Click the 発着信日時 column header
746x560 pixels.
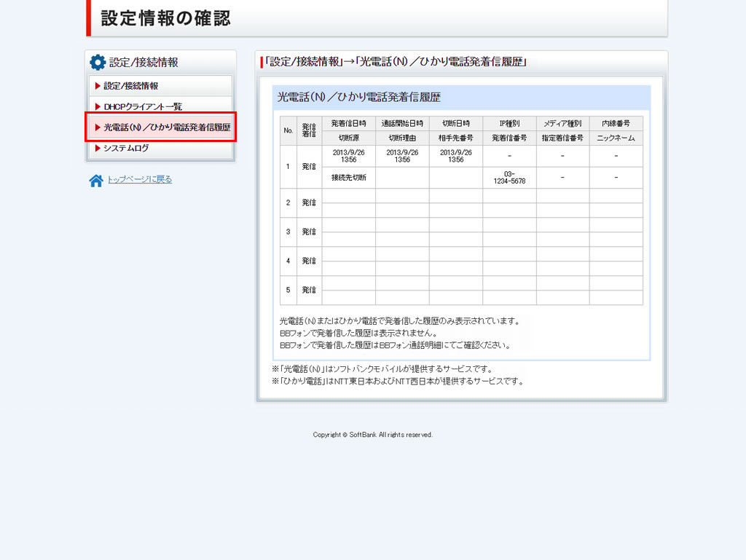pyautogui.click(x=349, y=124)
